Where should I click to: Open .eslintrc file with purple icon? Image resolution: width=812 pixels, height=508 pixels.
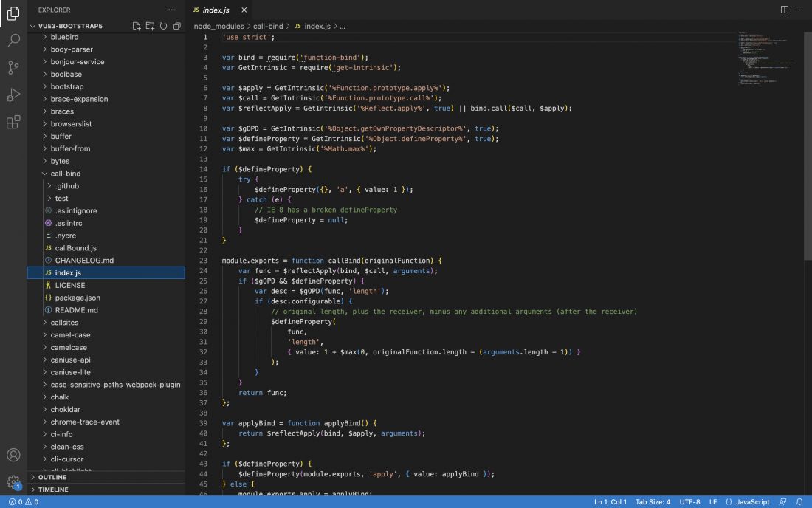coord(106,223)
